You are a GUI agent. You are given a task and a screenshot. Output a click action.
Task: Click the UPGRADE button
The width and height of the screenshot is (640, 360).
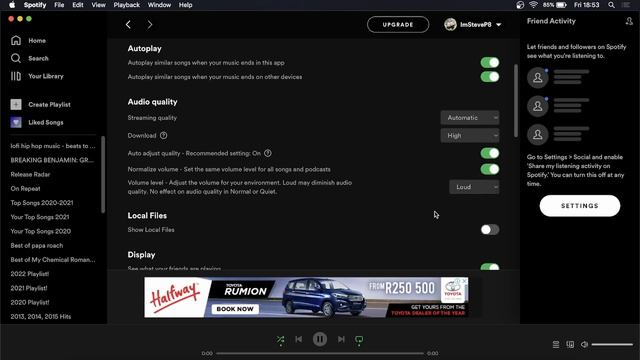[398, 24]
